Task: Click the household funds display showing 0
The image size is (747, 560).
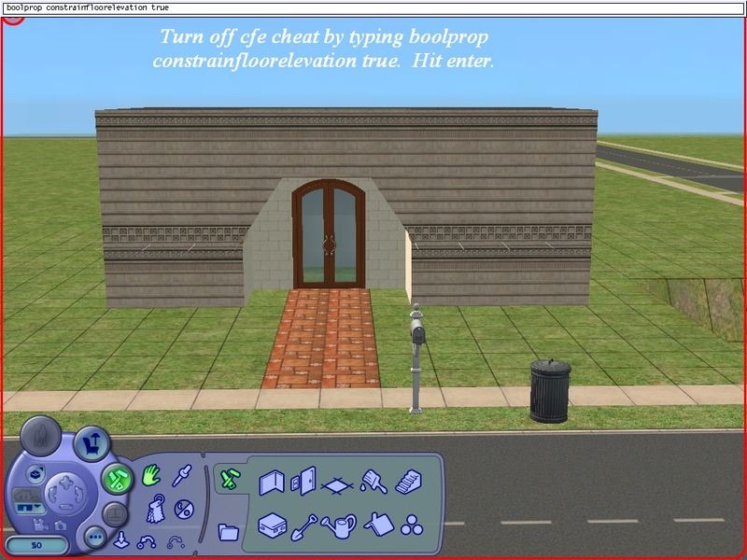Action: 37,545
